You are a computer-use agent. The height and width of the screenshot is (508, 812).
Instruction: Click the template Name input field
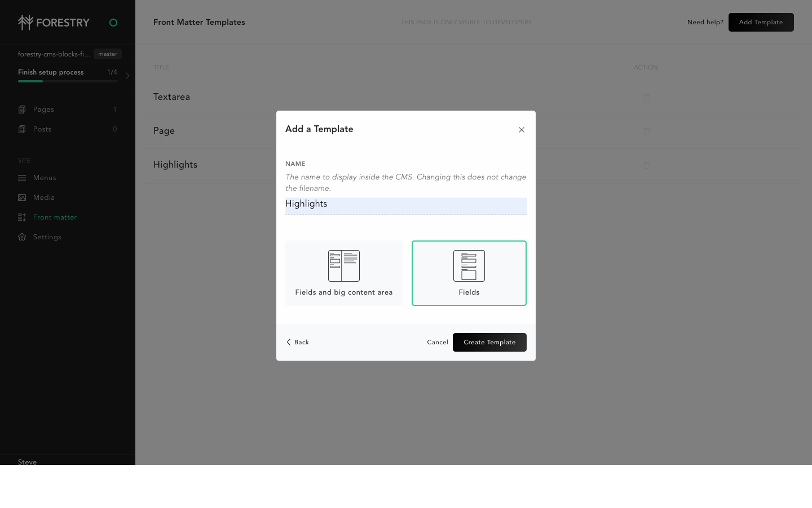tap(406, 205)
